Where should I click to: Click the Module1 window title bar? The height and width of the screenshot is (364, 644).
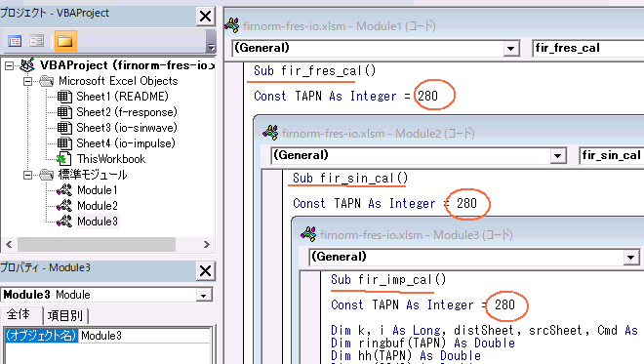(x=435, y=26)
